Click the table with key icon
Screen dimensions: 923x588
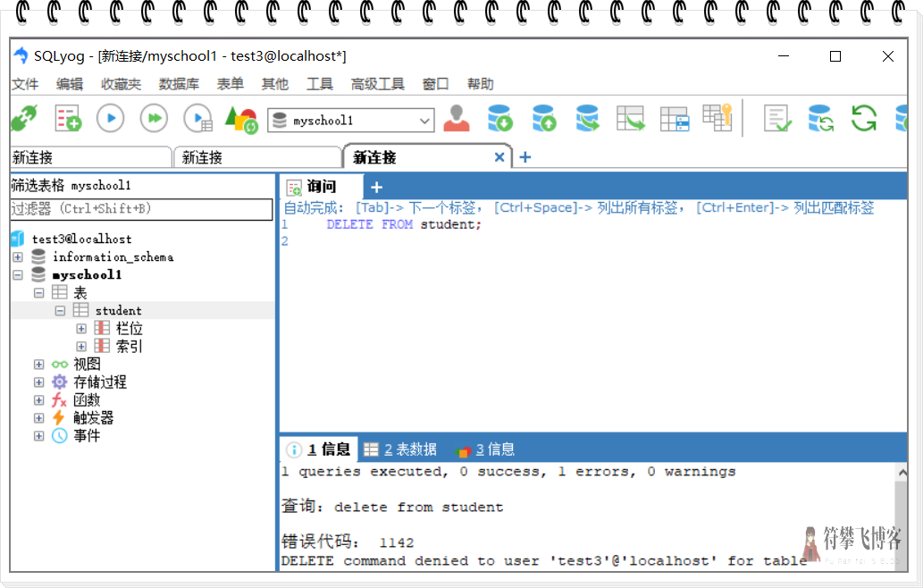717,117
